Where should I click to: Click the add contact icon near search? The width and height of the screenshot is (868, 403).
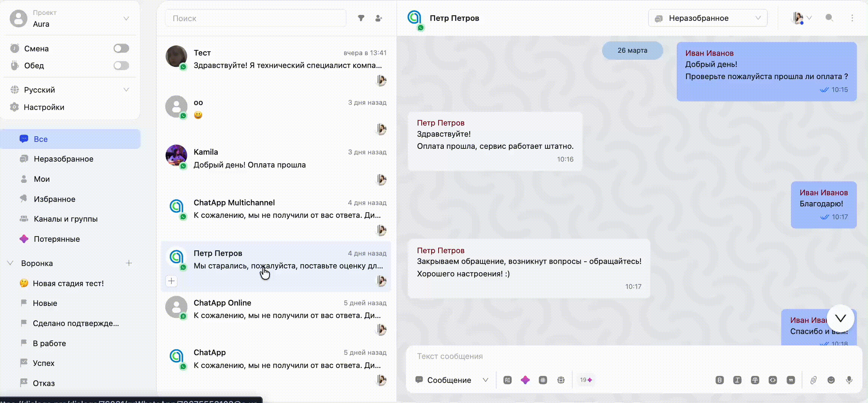pyautogui.click(x=378, y=18)
